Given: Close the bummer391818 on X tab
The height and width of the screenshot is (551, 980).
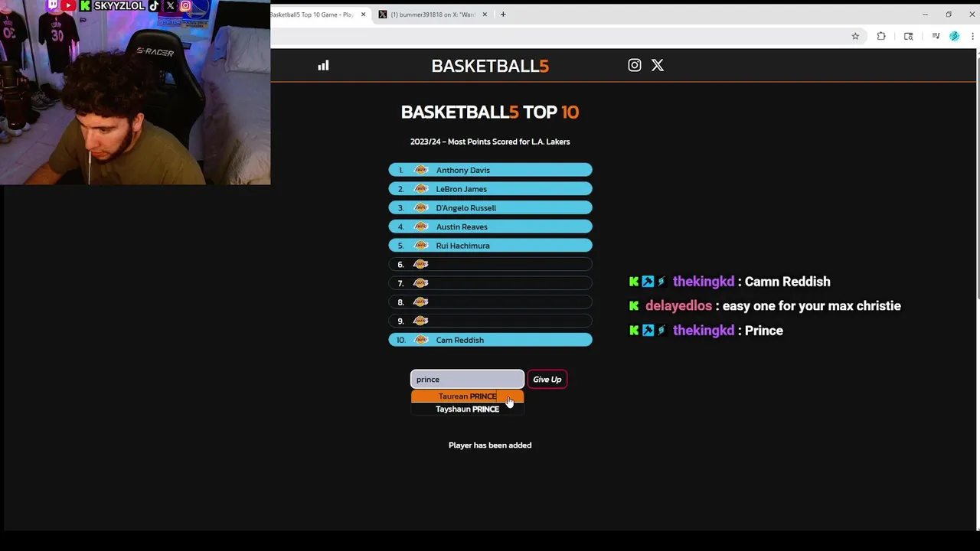Looking at the screenshot, I should coord(484,15).
